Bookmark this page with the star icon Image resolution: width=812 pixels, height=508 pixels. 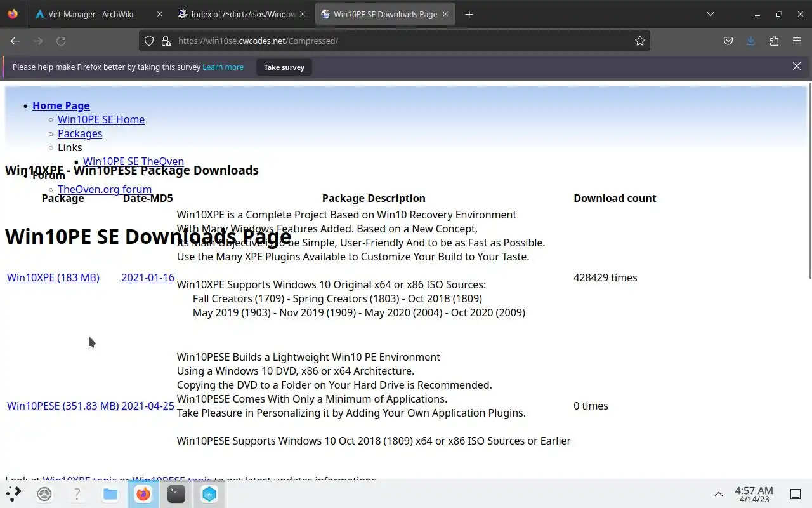coord(640,41)
